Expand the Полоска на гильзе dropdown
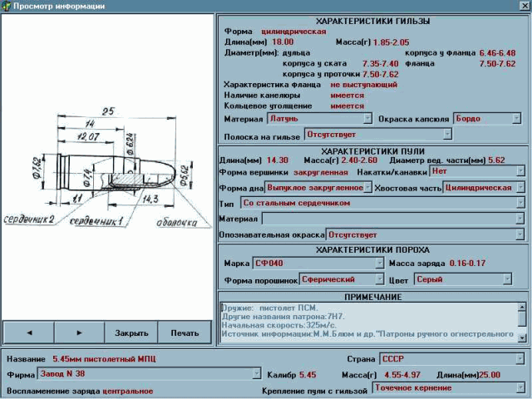 point(447,133)
